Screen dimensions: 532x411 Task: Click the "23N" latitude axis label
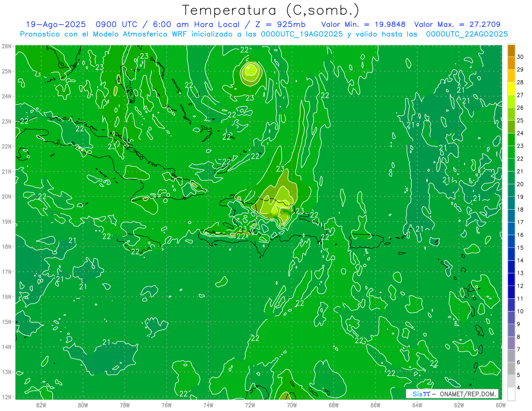pos(7,121)
